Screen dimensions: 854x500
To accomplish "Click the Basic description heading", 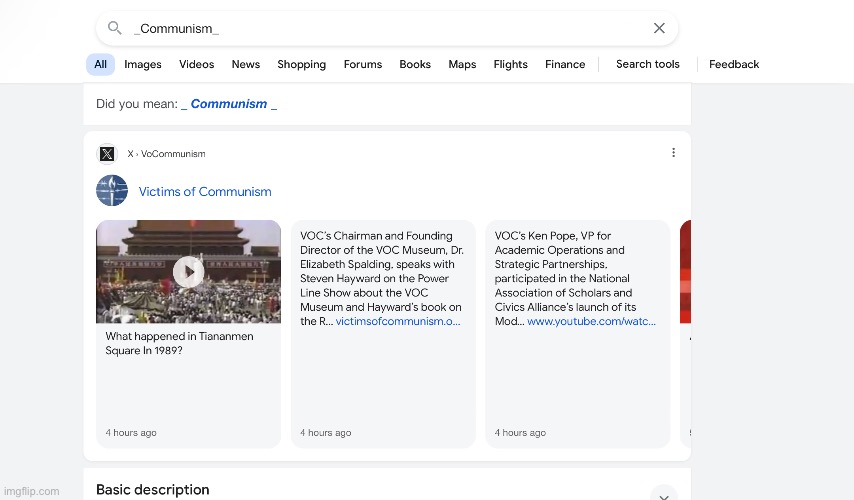I will [152, 490].
